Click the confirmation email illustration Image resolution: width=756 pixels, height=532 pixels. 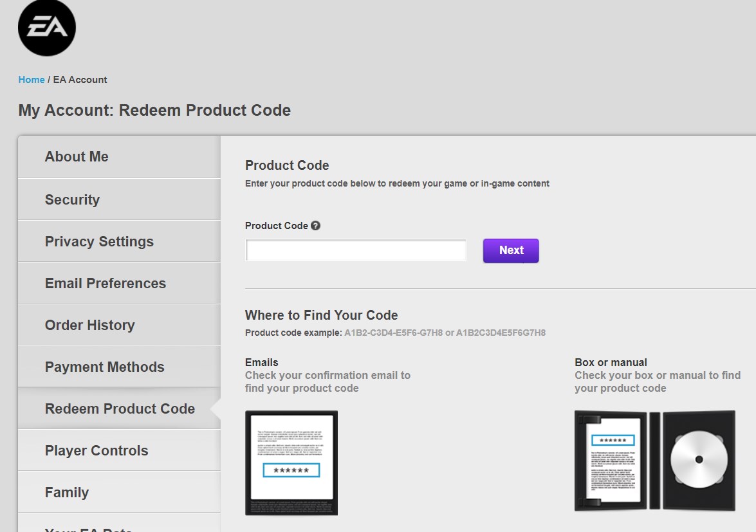(291, 463)
